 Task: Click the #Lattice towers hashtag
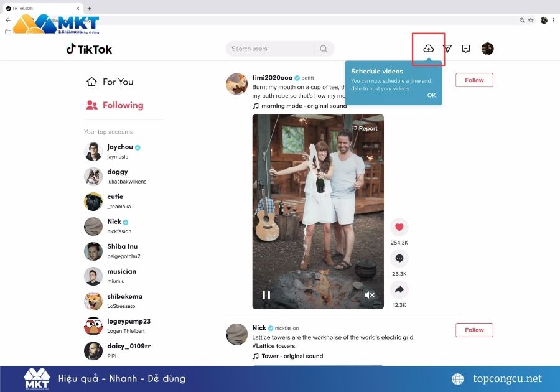(274, 346)
